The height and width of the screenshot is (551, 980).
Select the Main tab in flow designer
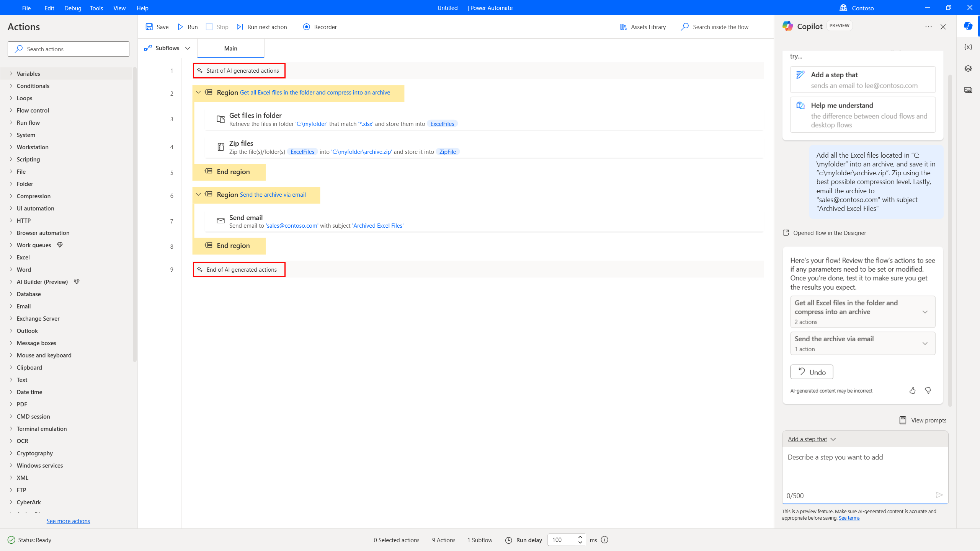230,48
